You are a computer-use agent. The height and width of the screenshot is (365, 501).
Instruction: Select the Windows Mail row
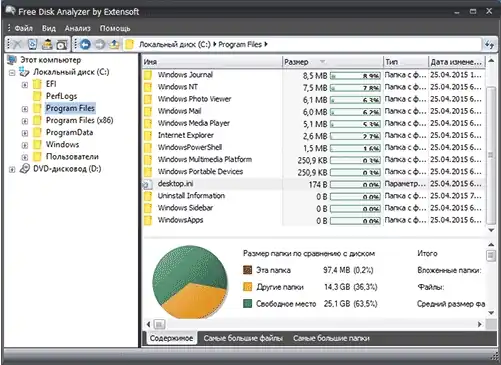coord(313,111)
